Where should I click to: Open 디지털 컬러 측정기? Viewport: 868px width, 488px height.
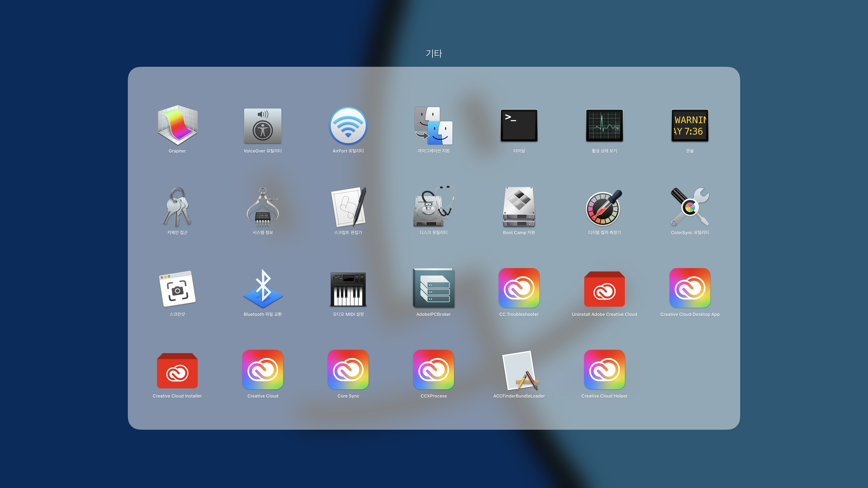pos(604,207)
